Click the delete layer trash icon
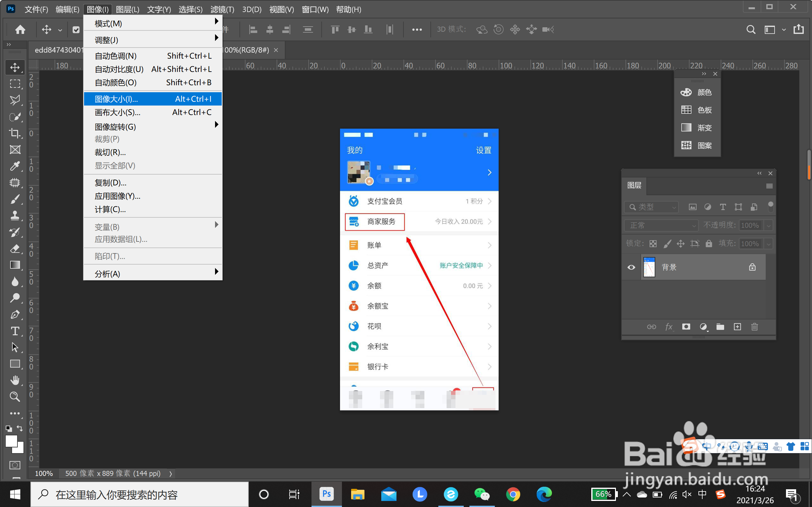The height and width of the screenshot is (507, 812). click(754, 327)
